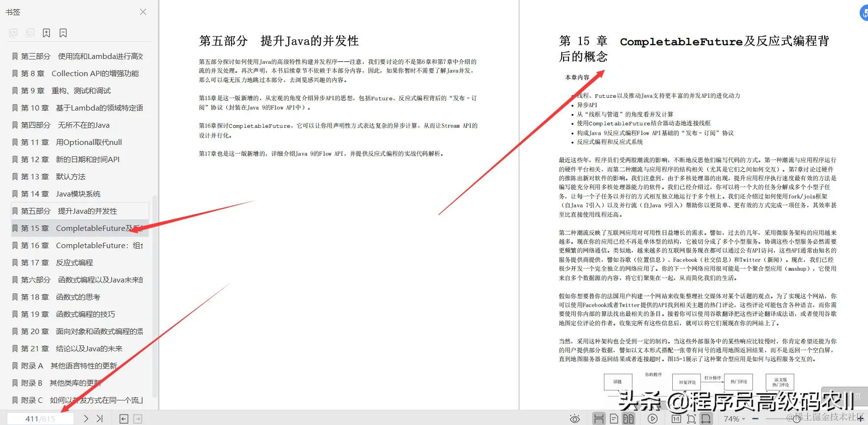The width and height of the screenshot is (868, 425).
Task: Click the expand-all bookmarks icon
Action: 13,33
